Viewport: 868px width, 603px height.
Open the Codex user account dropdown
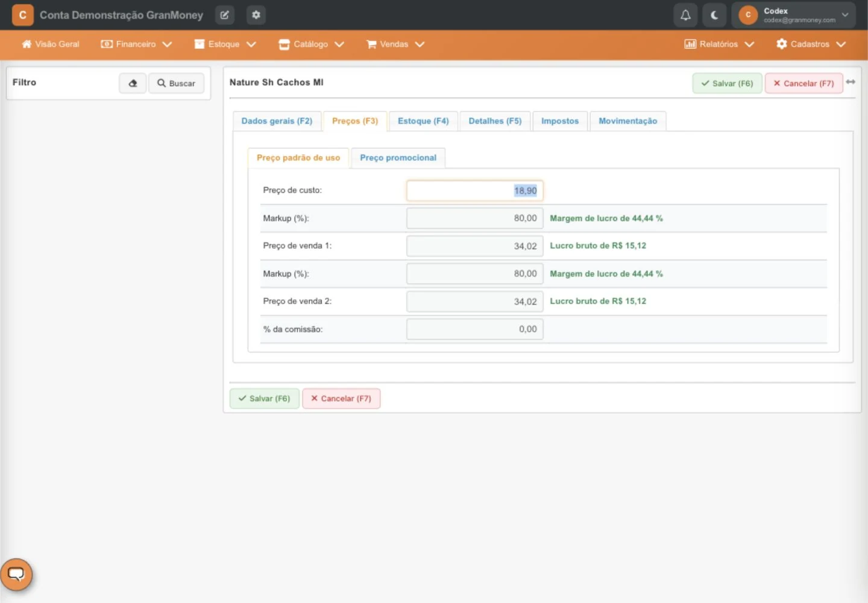point(793,15)
